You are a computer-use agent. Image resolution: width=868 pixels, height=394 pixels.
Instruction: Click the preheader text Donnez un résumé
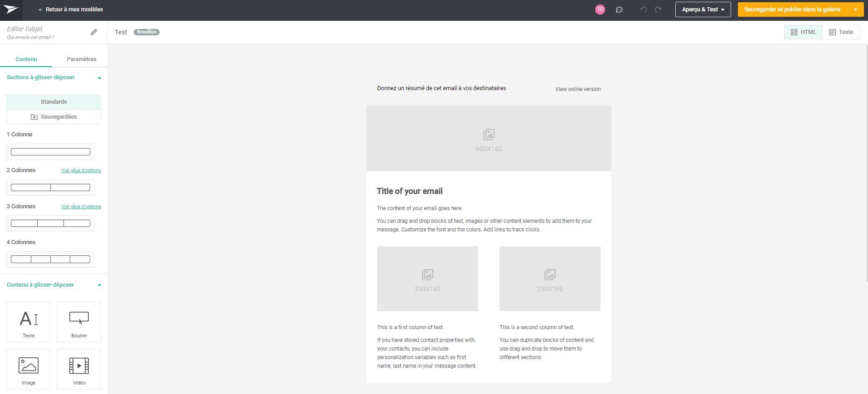(x=441, y=88)
